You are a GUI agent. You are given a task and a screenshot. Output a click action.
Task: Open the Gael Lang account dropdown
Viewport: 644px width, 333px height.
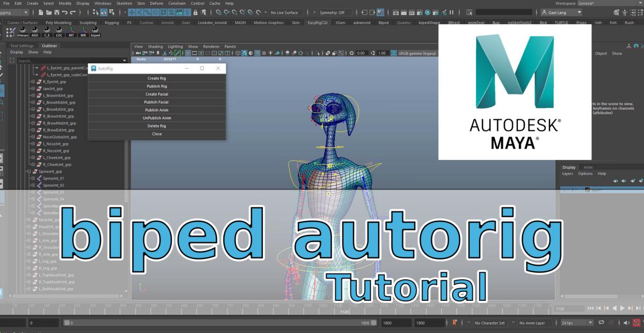coord(561,12)
